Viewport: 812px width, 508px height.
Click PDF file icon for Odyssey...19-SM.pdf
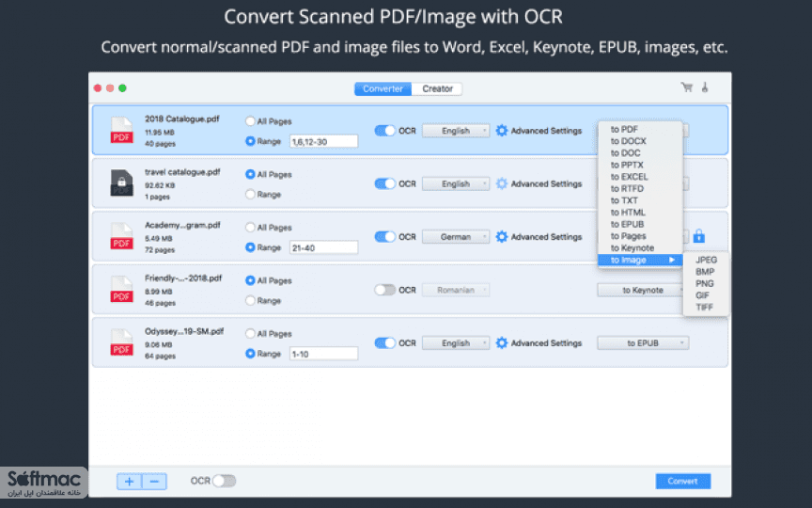(x=121, y=342)
